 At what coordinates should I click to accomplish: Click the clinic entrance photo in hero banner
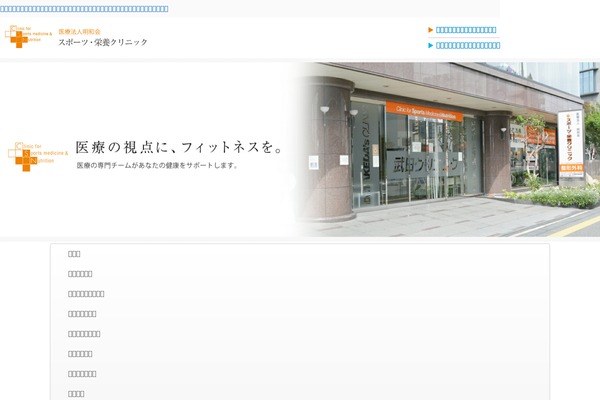(448, 149)
